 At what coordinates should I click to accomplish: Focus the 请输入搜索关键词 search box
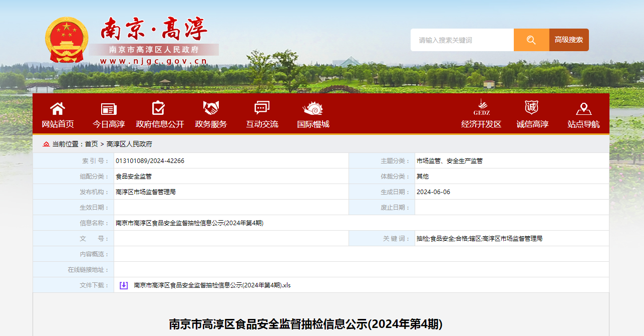pyautogui.click(x=462, y=40)
